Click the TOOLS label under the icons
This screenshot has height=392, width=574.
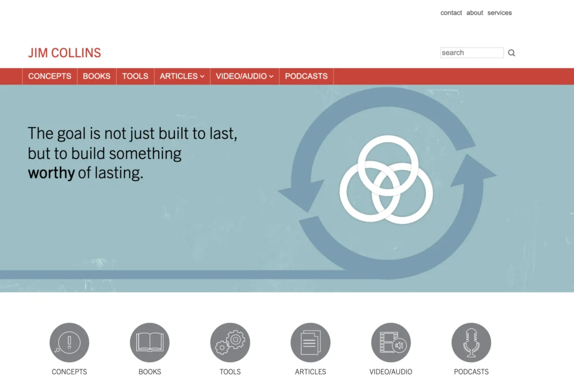[230, 372]
